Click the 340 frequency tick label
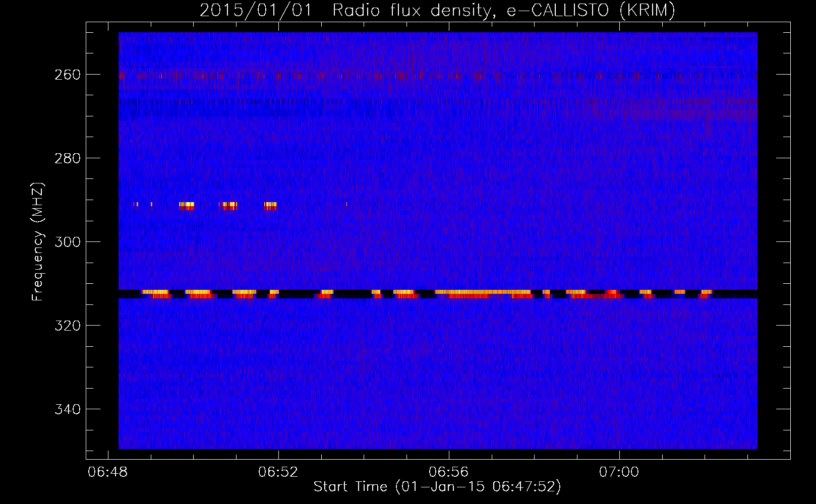816x504 pixels. [x=67, y=409]
